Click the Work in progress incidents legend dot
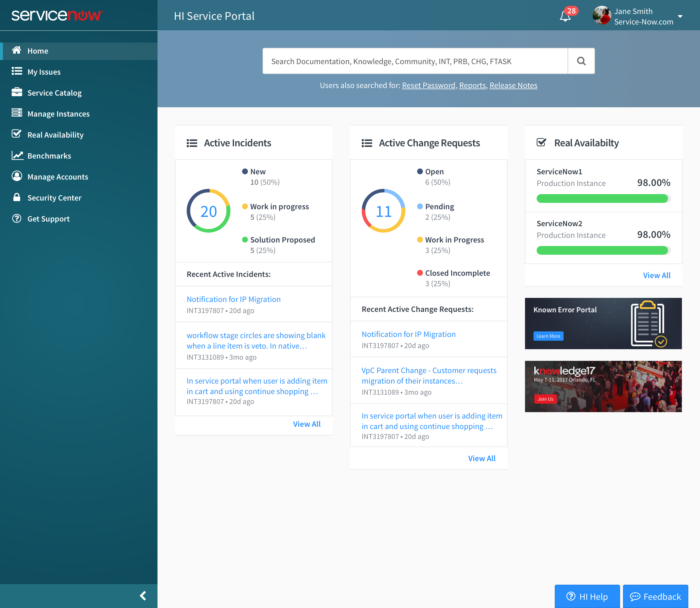 [x=245, y=206]
